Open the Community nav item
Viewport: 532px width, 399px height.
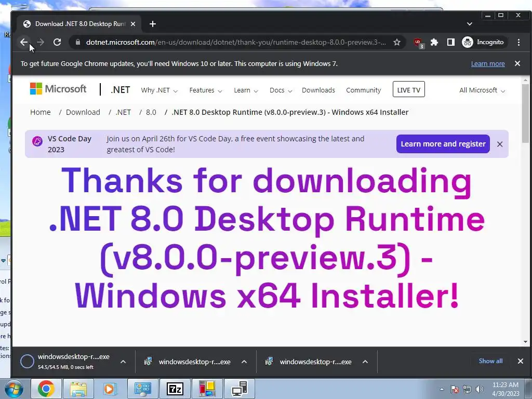pos(363,90)
